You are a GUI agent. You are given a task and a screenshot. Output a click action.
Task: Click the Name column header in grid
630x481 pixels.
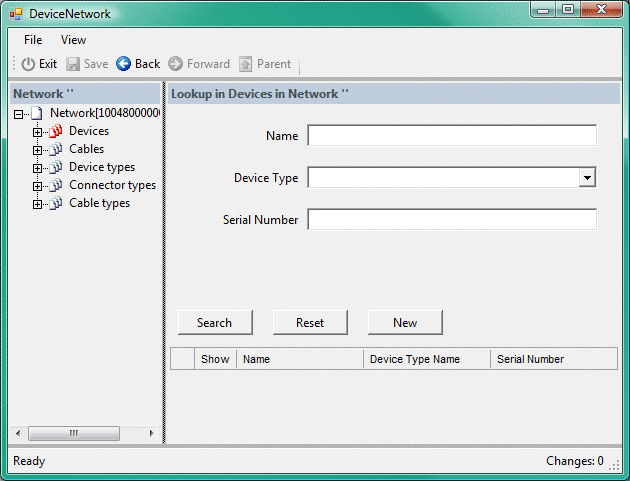tap(300, 359)
